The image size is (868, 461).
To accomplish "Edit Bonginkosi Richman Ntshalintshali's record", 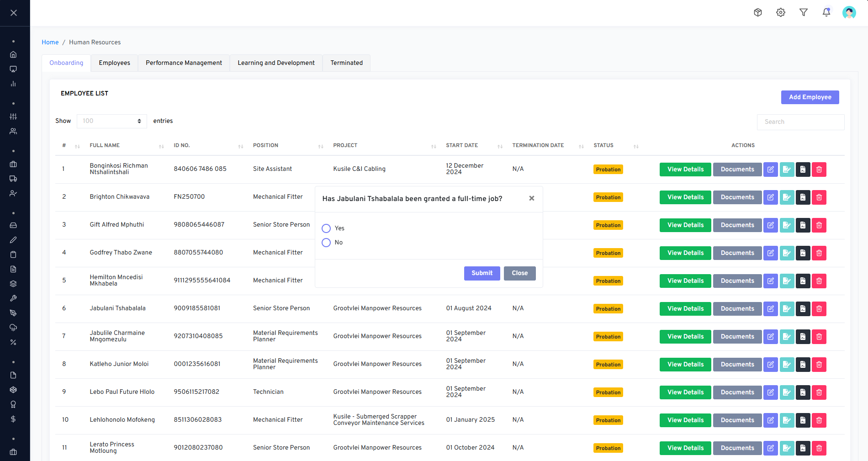I will click(771, 170).
